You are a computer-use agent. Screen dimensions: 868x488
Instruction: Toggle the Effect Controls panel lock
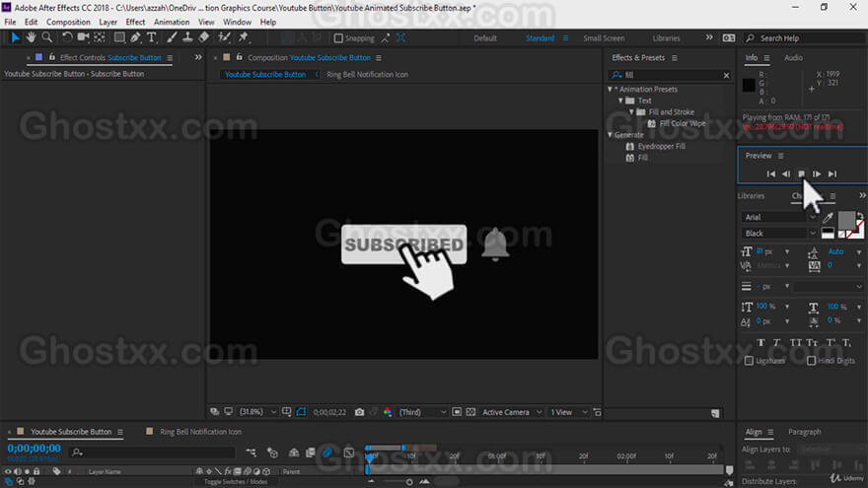(x=52, y=57)
